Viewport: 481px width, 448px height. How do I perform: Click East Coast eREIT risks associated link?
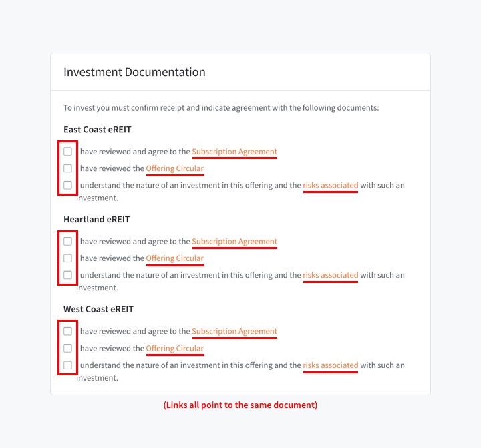(x=330, y=185)
